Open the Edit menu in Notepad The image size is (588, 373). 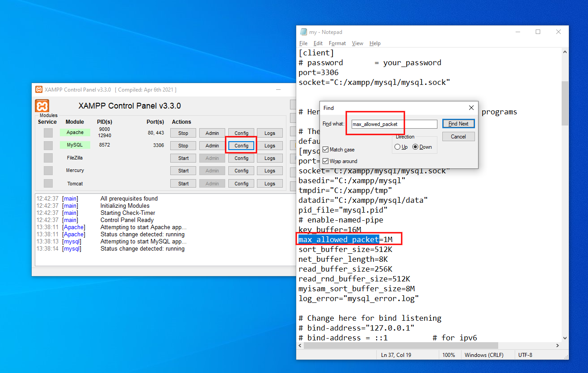click(x=318, y=43)
